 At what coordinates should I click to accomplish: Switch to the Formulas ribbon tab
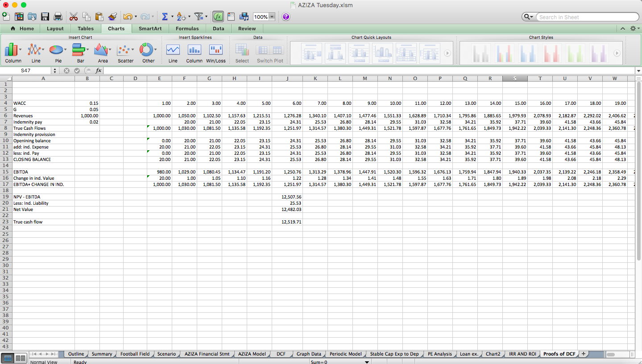tap(187, 28)
